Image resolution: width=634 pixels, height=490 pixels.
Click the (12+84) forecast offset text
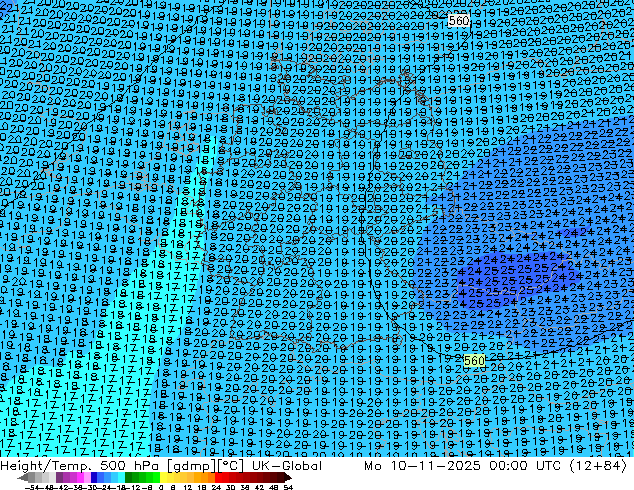(598, 466)
